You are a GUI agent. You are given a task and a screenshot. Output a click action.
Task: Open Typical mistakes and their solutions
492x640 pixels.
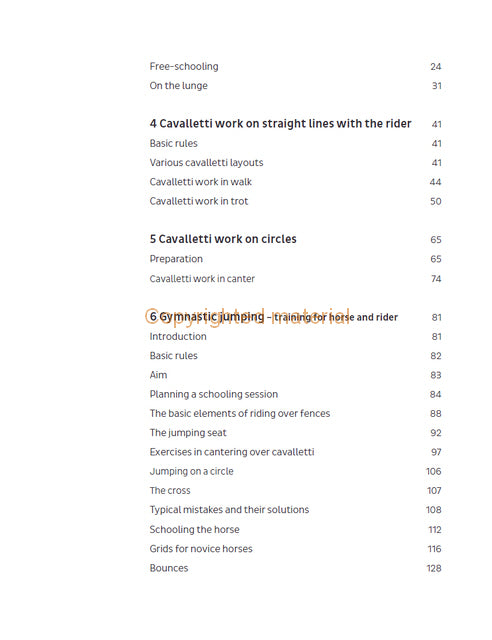(229, 510)
